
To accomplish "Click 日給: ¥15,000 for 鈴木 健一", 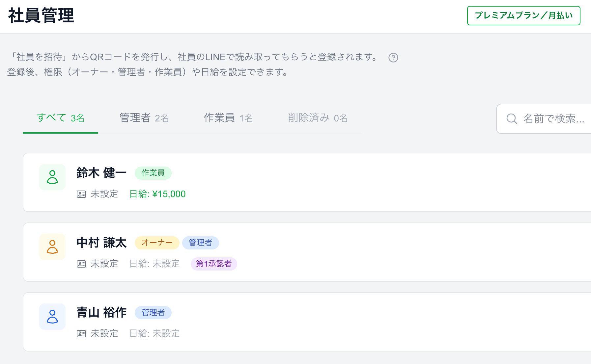I will [x=157, y=194].
